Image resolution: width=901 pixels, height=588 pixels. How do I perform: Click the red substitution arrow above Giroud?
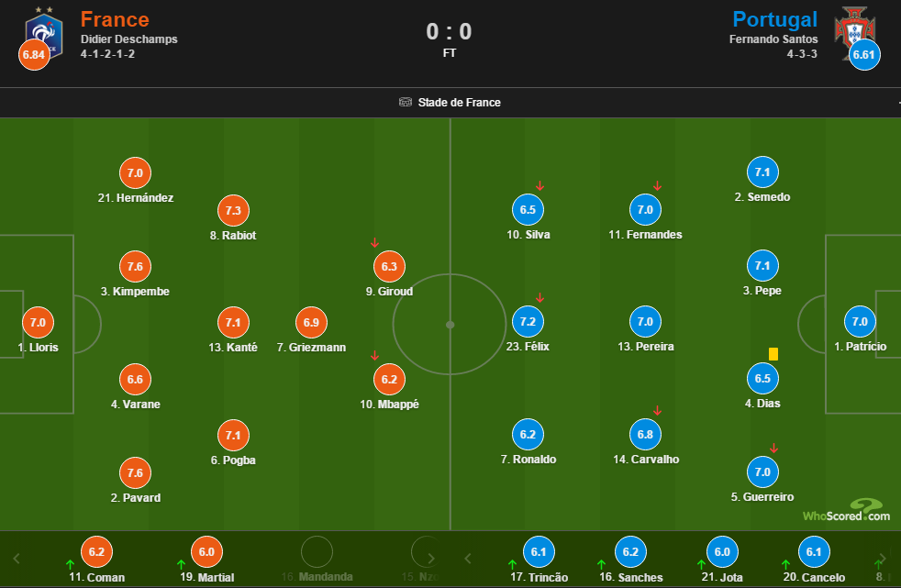[x=374, y=243]
